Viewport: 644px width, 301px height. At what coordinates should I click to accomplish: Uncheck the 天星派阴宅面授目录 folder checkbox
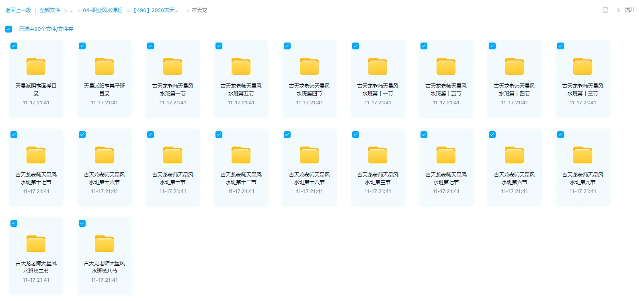click(14, 46)
